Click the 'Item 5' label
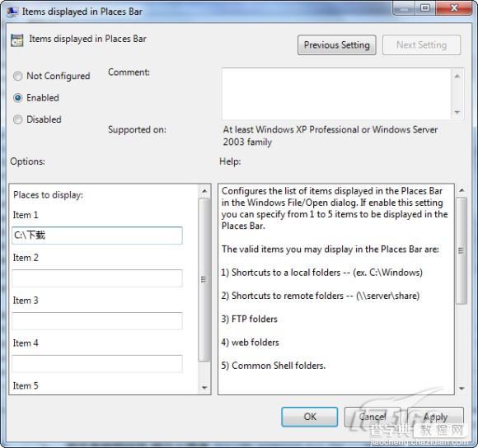Screen dimensions: 478x448 click(26, 386)
